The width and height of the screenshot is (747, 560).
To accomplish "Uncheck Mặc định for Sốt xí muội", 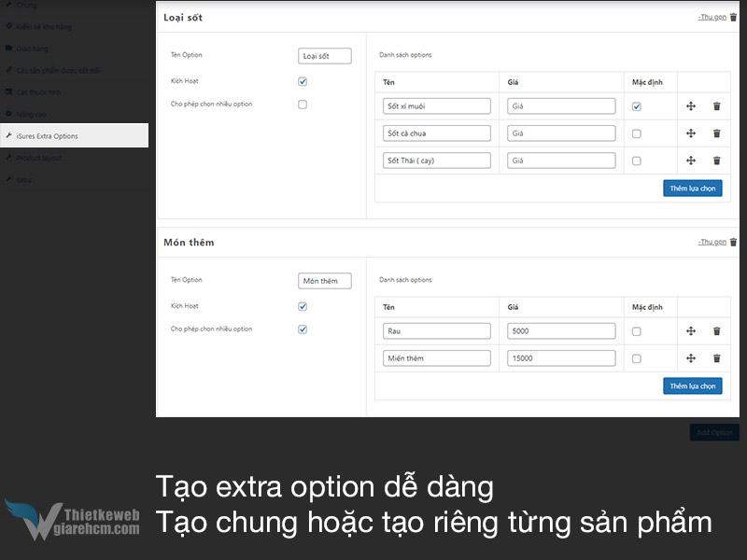I will 637,106.
